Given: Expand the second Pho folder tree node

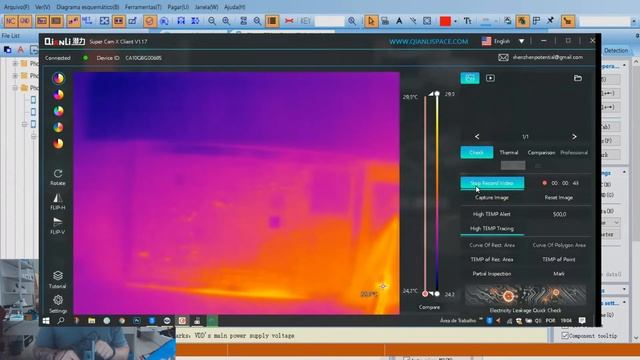Looking at the screenshot, I should (15, 76).
